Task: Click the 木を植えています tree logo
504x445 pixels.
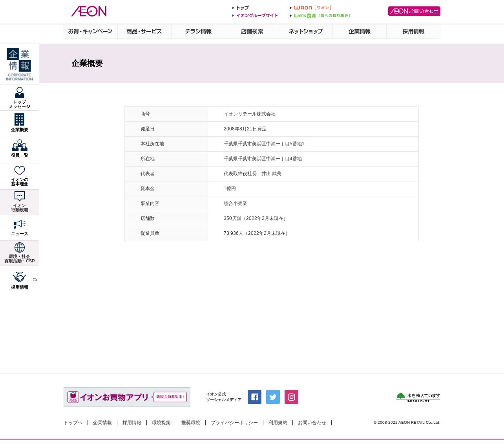Action: 418,397
